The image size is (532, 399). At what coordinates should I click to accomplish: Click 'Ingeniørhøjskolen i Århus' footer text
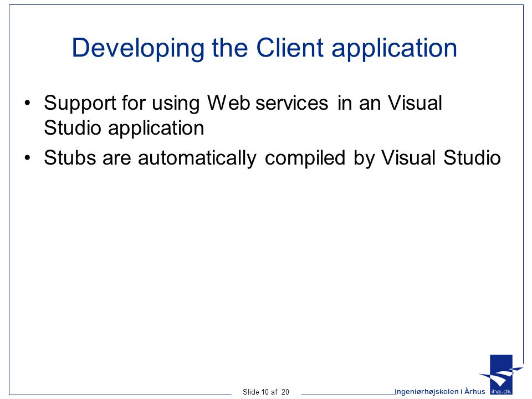(439, 392)
